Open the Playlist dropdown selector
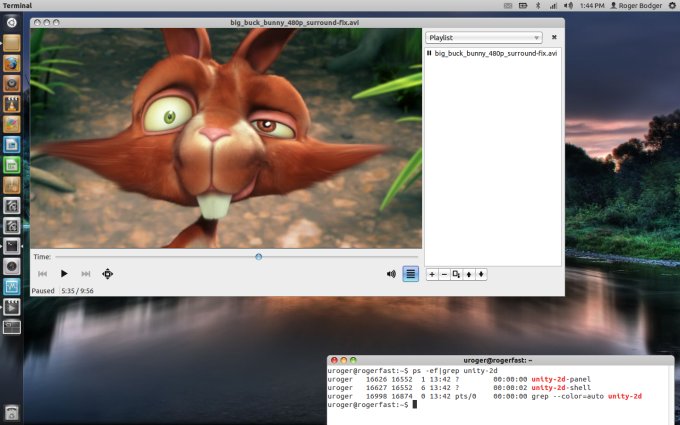This screenshot has height=425, width=680. pos(484,38)
